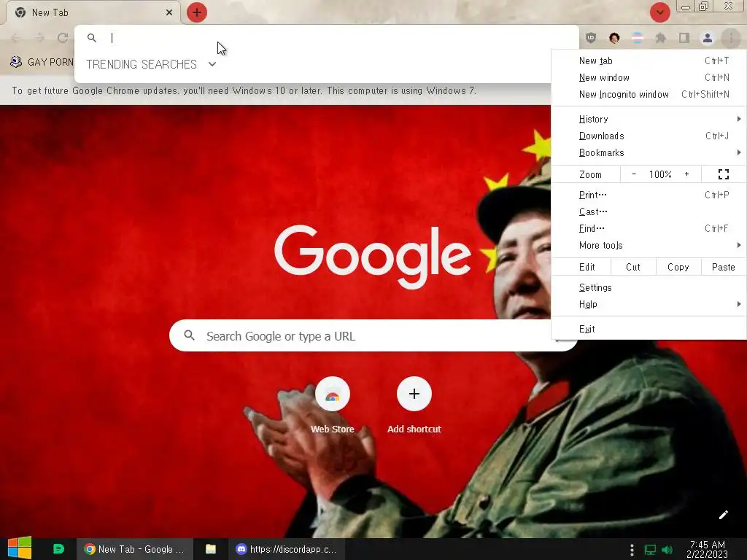Click the address bar search magnifier icon
The height and width of the screenshot is (560, 747).
click(x=92, y=38)
